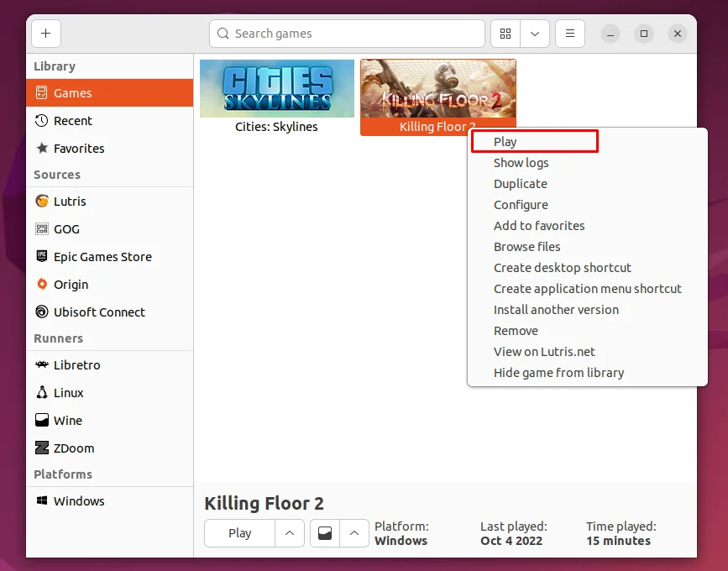This screenshot has width=728, height=571.
Task: Select the Cities: Skylines cover thumbnail
Action: coord(277,88)
